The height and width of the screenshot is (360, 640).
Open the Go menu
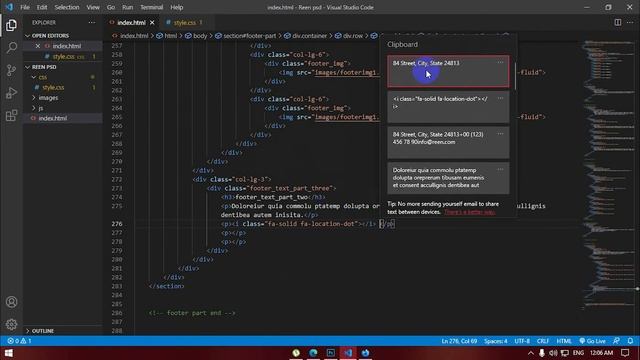[111, 7]
